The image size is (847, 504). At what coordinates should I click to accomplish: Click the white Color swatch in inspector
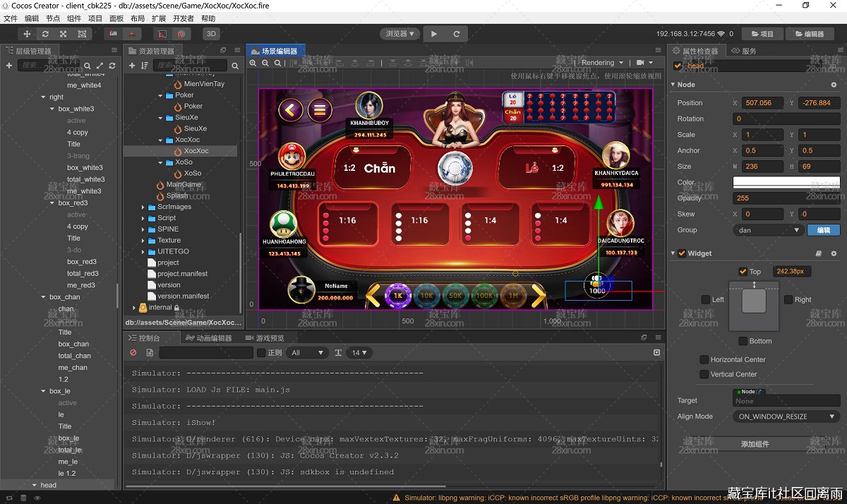786,182
